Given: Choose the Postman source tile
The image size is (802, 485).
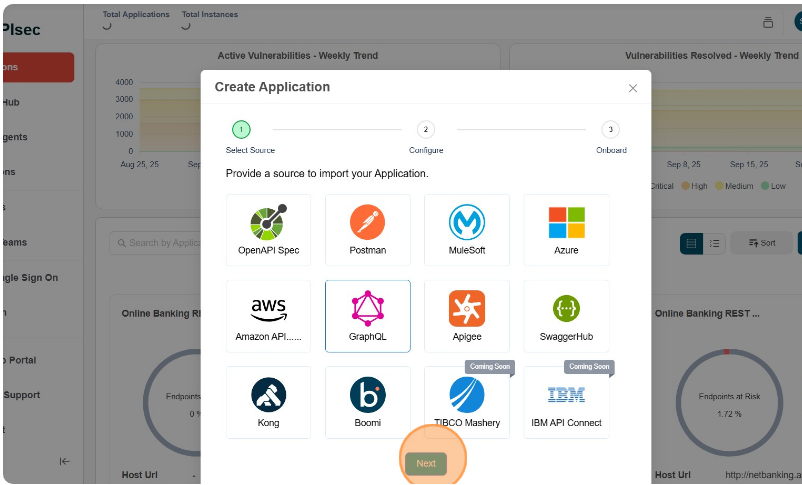Looking at the screenshot, I should [367, 230].
